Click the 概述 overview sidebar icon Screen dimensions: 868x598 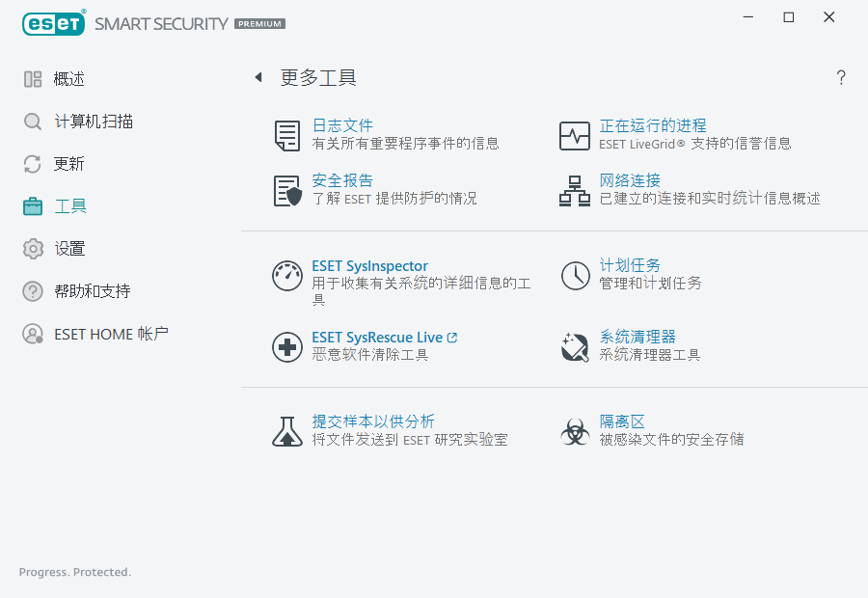(x=32, y=79)
